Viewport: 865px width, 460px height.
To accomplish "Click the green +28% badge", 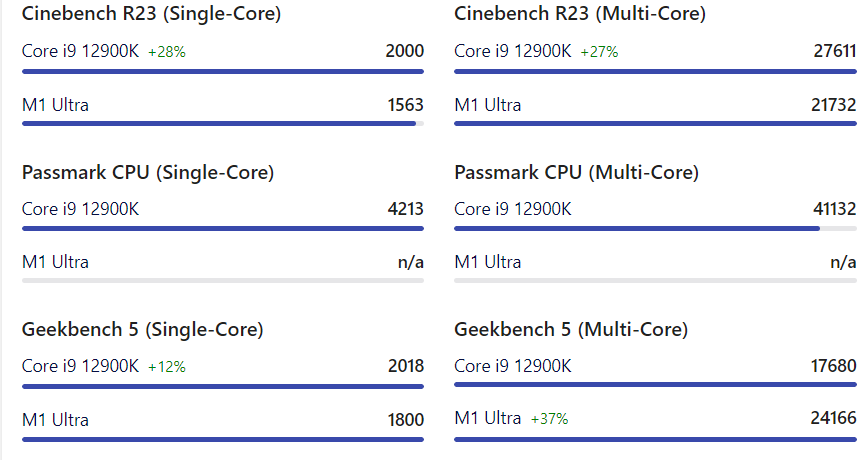I will click(166, 52).
